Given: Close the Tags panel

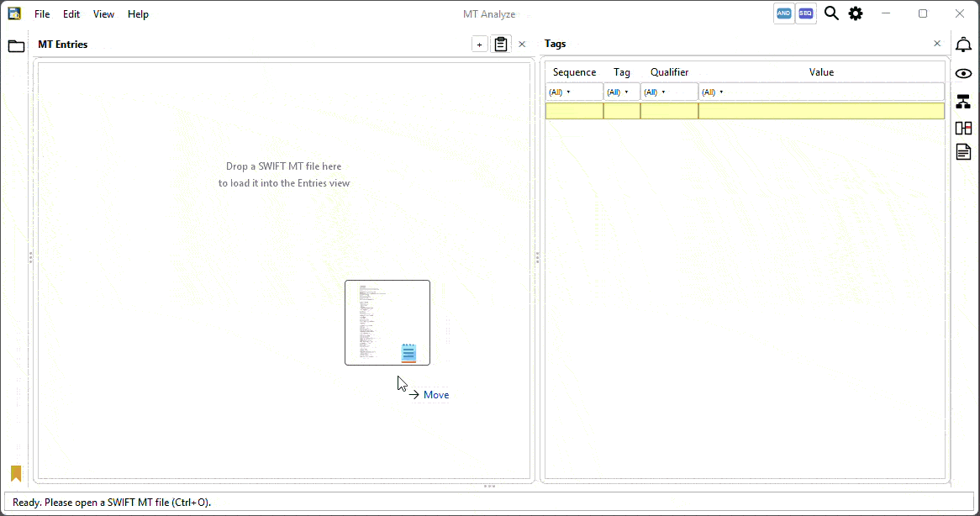Looking at the screenshot, I should tap(937, 43).
